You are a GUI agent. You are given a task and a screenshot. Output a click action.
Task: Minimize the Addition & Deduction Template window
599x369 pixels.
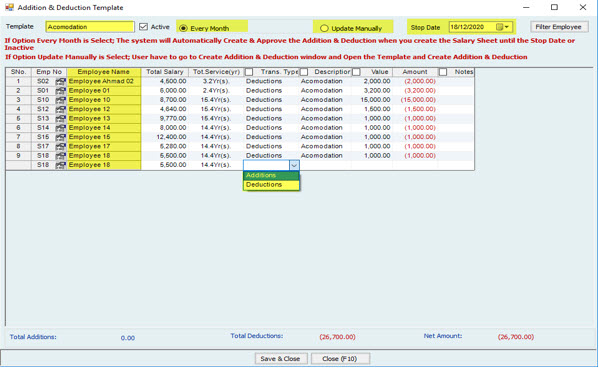[x=526, y=7]
